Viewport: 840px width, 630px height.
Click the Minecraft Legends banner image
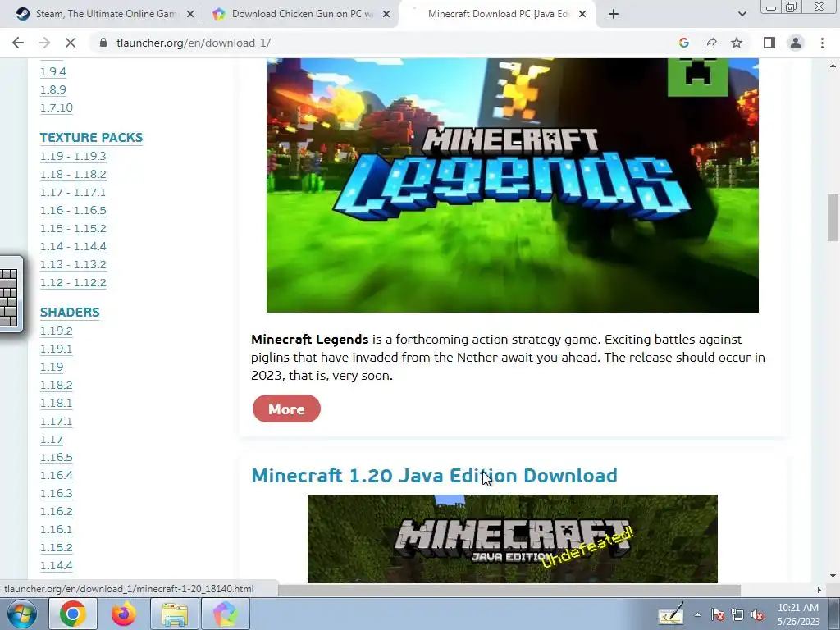pos(513,185)
